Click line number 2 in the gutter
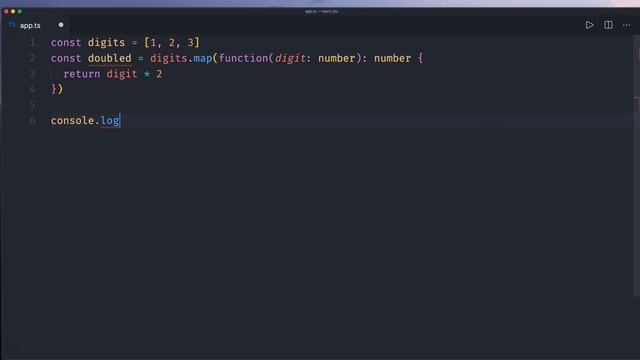 point(32,58)
